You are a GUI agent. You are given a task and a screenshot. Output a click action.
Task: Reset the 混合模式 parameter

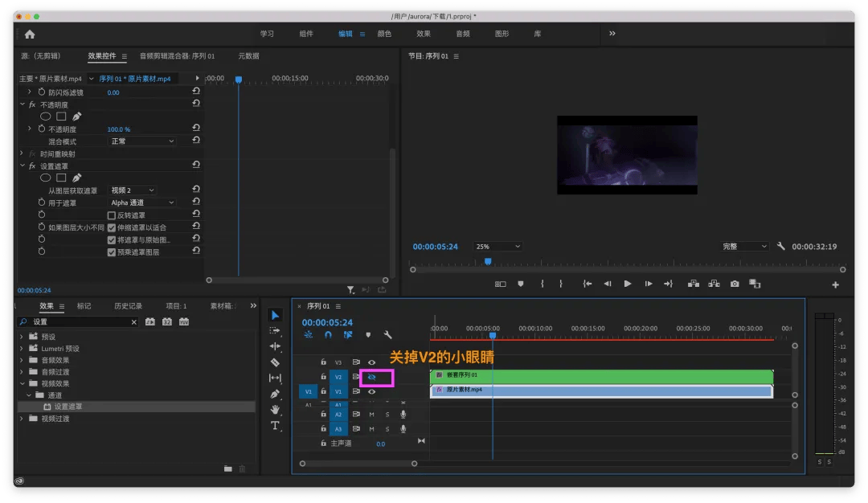[x=196, y=141]
